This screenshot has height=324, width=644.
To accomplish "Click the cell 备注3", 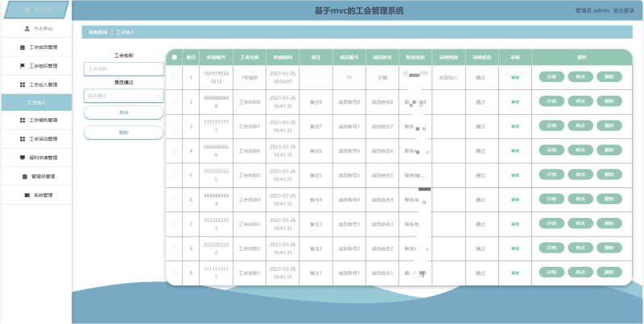I will [316, 224].
